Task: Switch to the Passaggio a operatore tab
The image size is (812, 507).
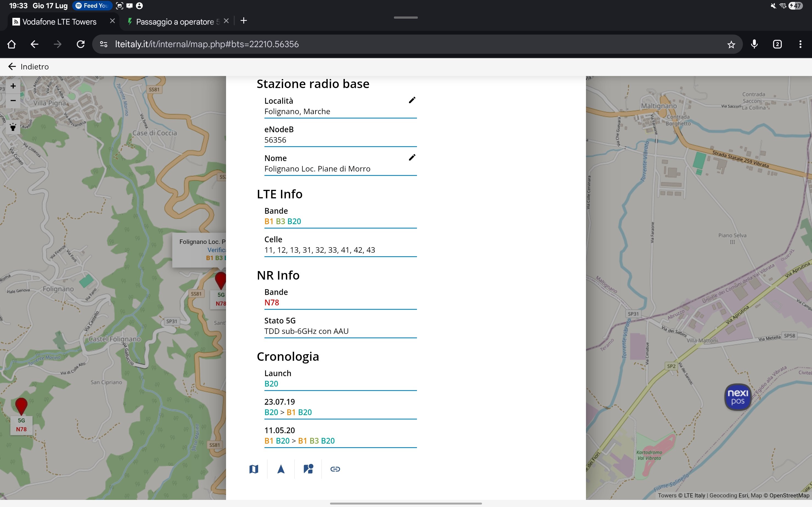Action: tap(174, 22)
